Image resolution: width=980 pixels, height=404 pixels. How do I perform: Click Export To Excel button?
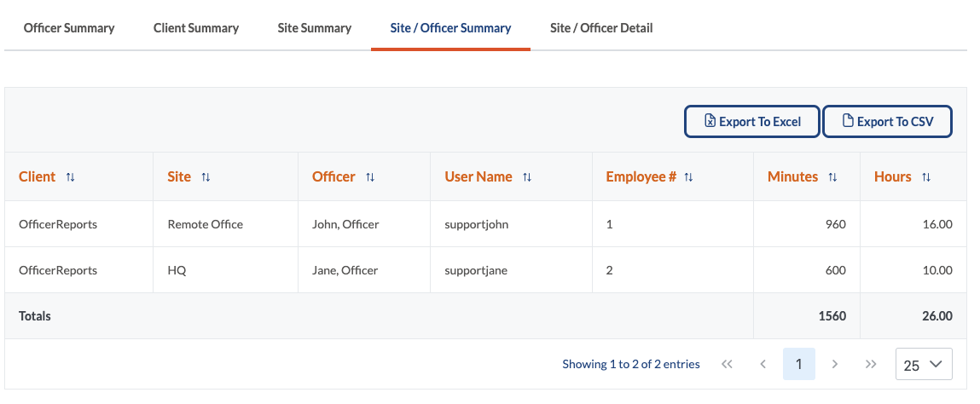pos(752,121)
